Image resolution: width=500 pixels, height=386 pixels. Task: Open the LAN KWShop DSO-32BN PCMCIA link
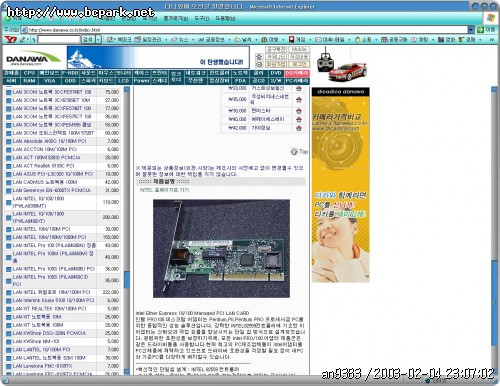[x=49, y=333]
